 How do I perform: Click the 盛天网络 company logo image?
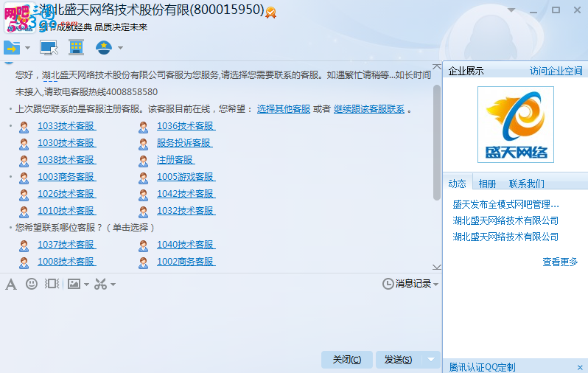point(516,125)
